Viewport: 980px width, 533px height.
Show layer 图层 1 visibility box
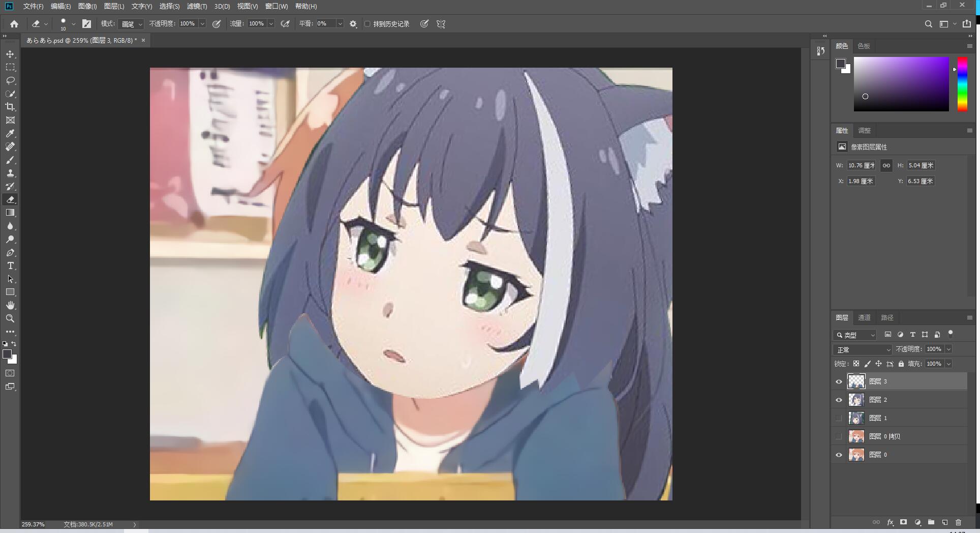tap(839, 418)
